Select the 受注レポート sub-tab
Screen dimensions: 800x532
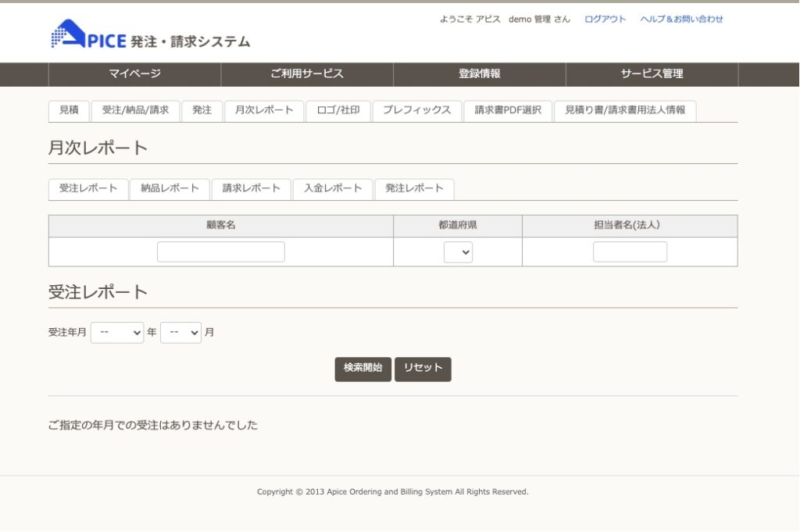click(x=88, y=189)
